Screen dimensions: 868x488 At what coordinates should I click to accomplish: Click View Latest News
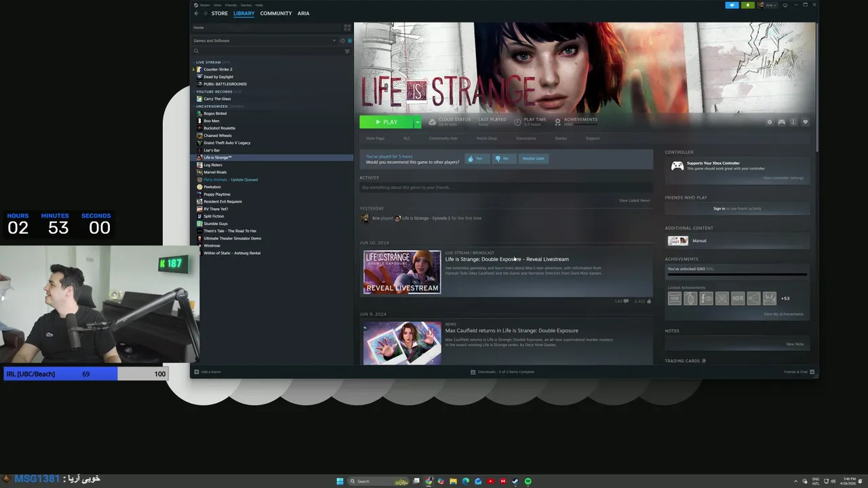(x=634, y=201)
